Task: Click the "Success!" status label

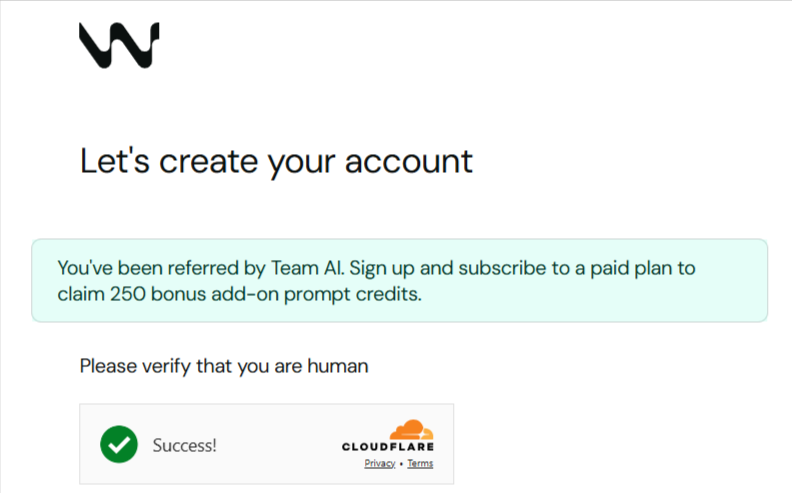Action: tap(184, 446)
